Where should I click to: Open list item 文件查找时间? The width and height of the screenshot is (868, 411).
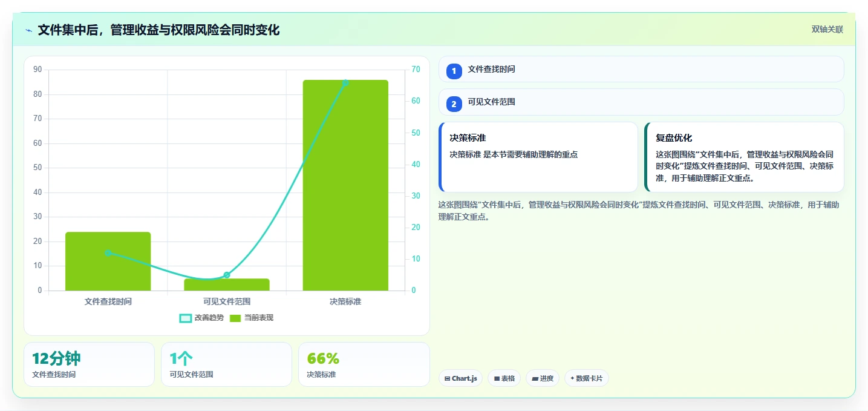[641, 69]
